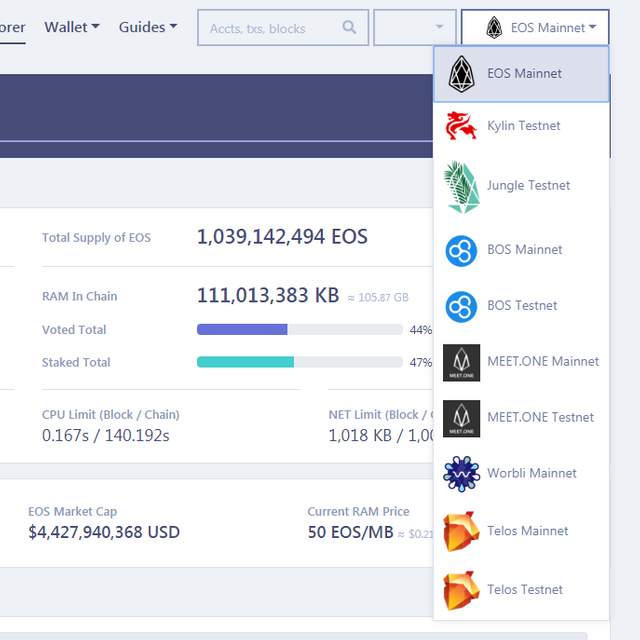Image resolution: width=640 pixels, height=640 pixels.
Task: Click the Accts, txs, blocks search field
Action: [x=283, y=27]
